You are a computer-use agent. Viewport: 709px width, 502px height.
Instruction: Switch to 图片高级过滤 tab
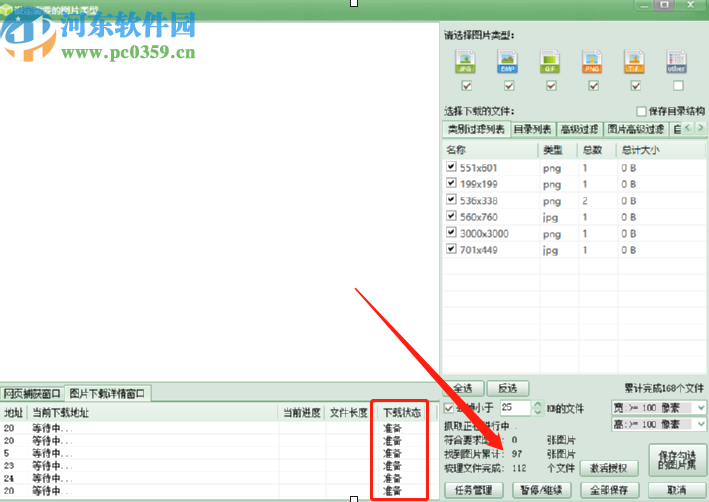click(x=636, y=129)
